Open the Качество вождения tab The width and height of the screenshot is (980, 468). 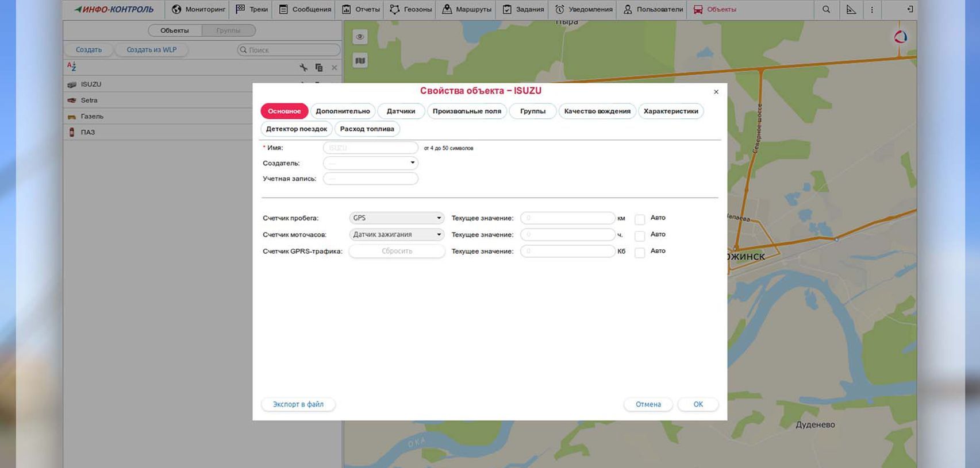(597, 111)
